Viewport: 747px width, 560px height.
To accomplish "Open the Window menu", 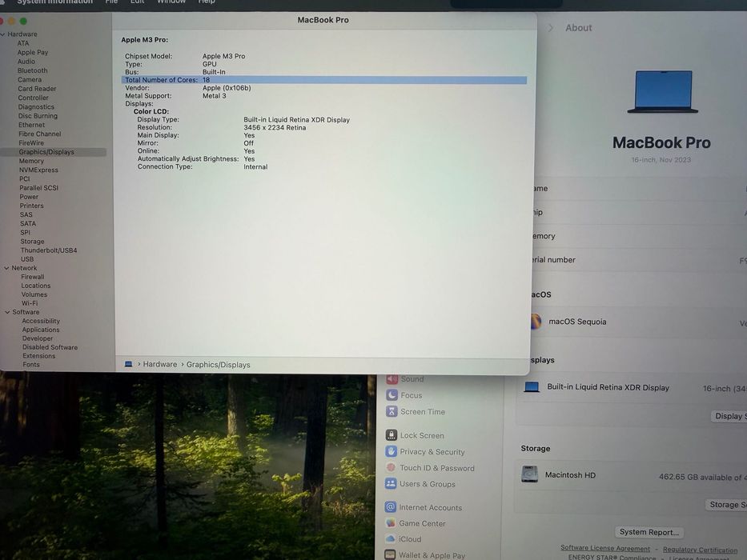I will tap(171, 2).
